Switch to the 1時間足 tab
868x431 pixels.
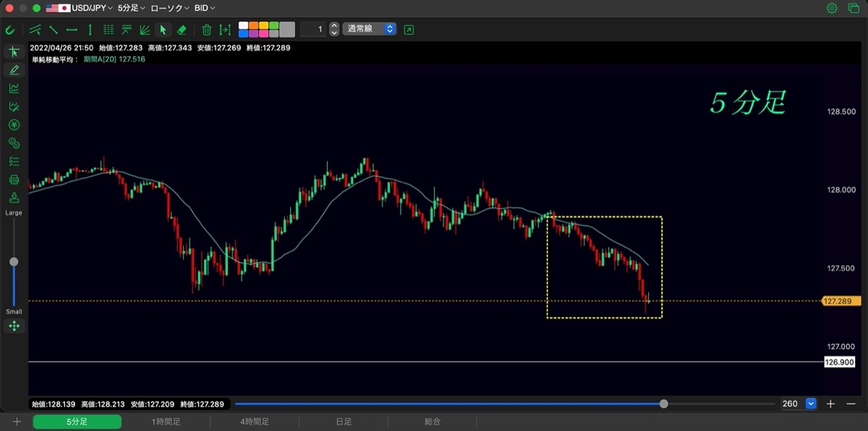pos(166,422)
